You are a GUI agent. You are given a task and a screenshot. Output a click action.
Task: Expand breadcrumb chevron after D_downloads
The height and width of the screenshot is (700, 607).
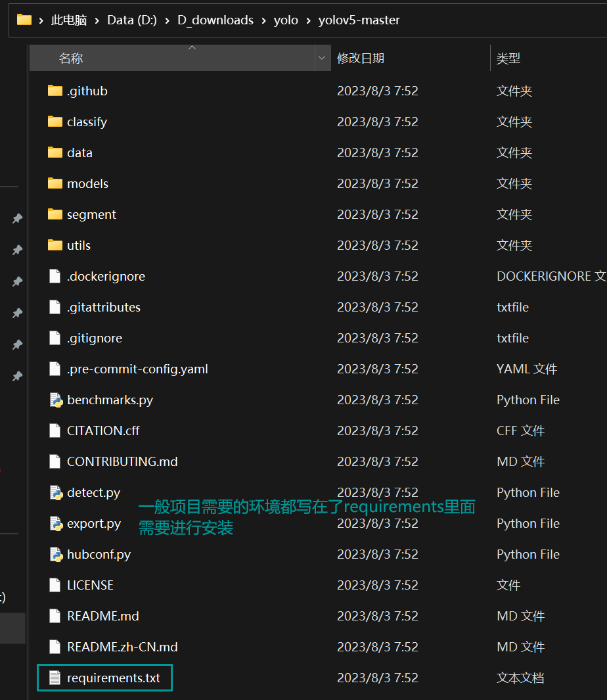pyautogui.click(x=264, y=20)
